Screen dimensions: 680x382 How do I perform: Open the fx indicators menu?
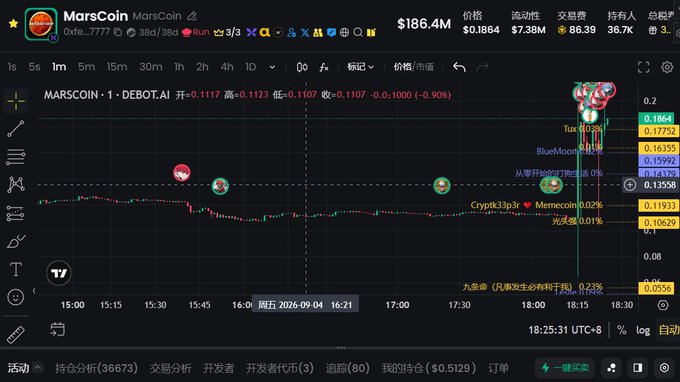tap(324, 67)
